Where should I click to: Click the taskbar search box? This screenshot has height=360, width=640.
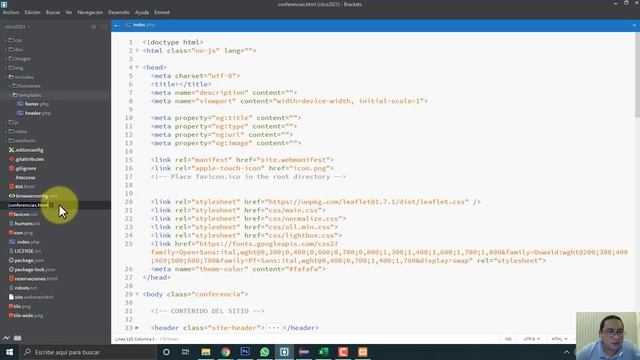[88, 352]
